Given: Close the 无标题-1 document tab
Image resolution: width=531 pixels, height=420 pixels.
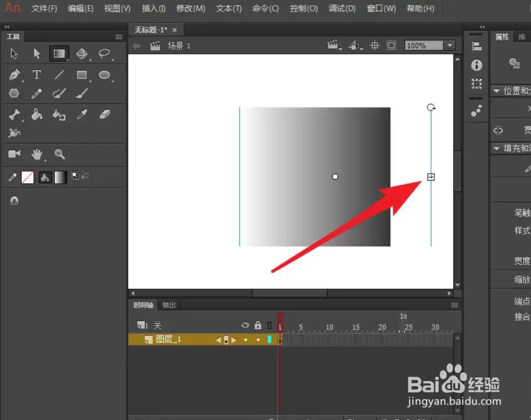Looking at the screenshot, I should 174,30.
